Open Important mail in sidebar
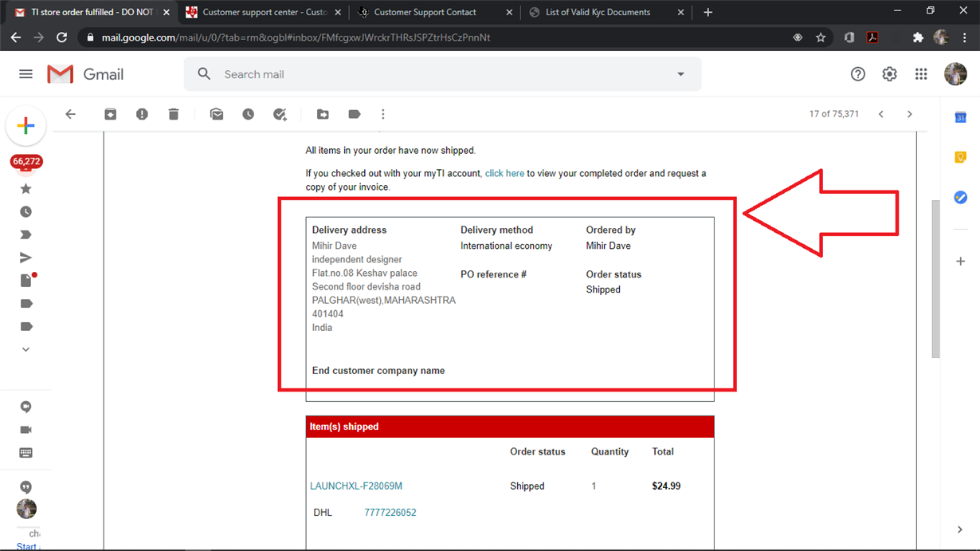Screen dimensions: 980x551 pos(25,235)
